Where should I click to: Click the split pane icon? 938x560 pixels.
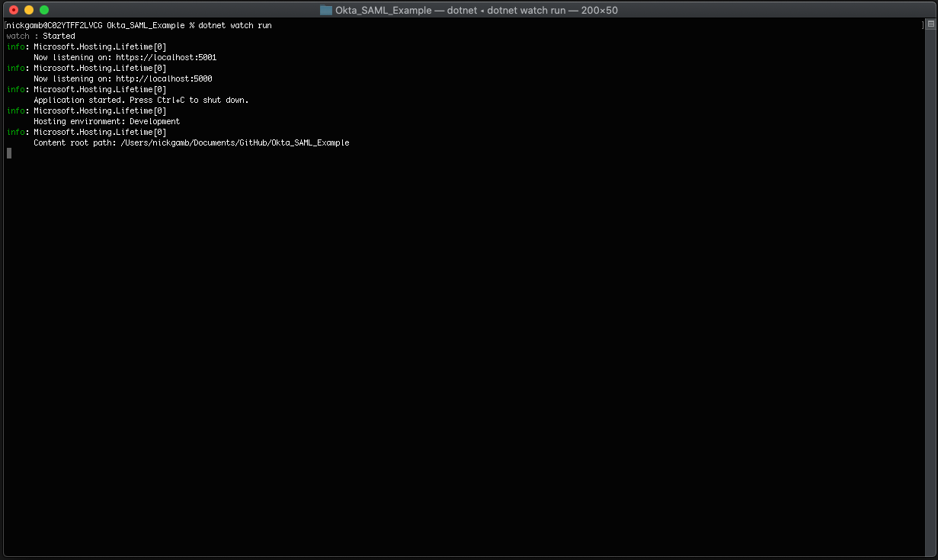click(x=930, y=24)
